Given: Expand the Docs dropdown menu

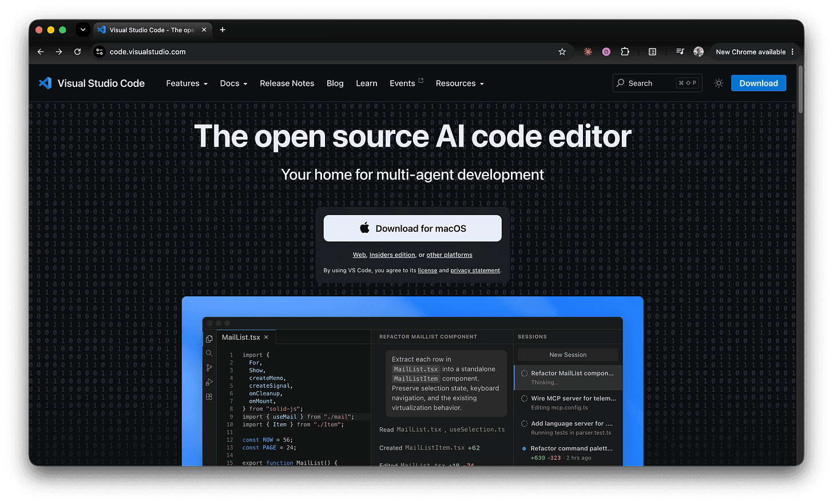Looking at the screenshot, I should point(233,84).
